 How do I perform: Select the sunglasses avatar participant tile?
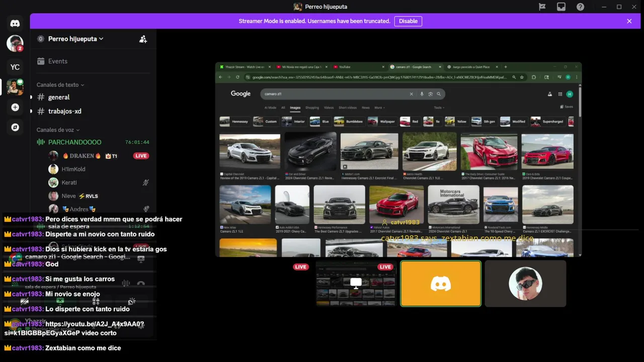tap(525, 284)
